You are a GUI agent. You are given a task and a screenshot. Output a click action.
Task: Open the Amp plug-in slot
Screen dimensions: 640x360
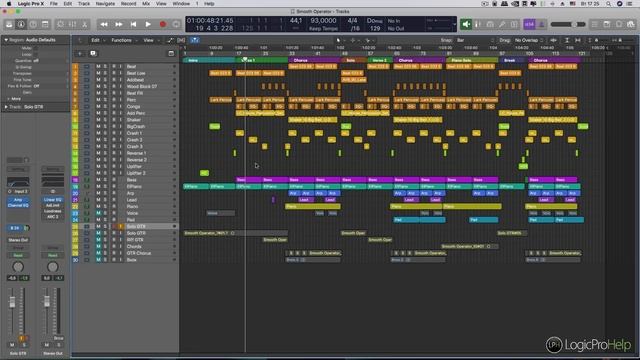(18, 200)
